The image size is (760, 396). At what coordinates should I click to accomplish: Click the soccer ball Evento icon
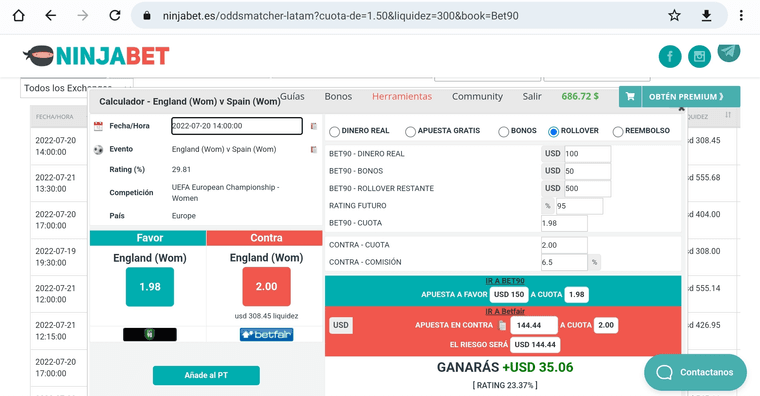98,149
